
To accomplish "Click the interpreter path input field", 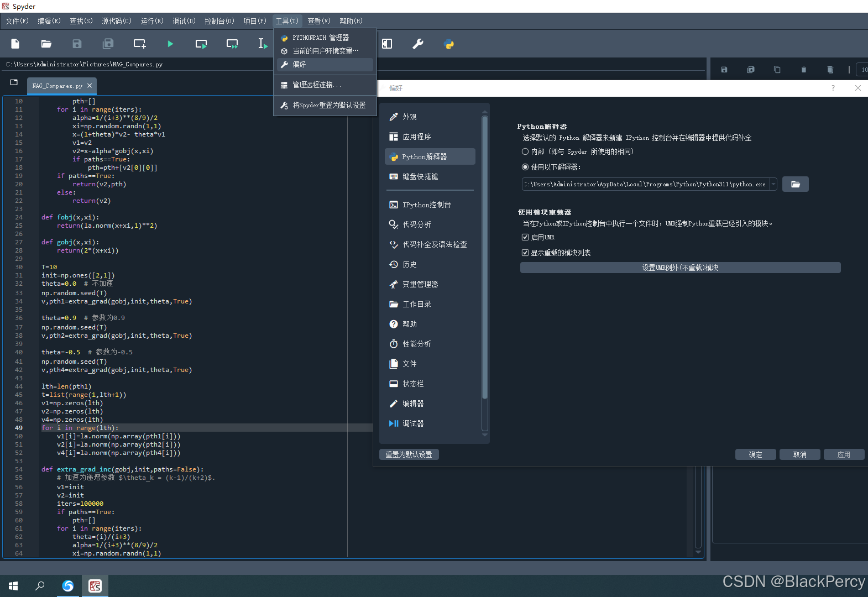I will (646, 184).
